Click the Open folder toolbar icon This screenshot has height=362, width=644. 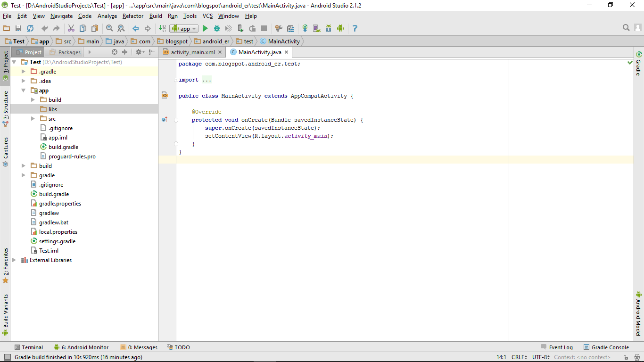coord(7,28)
